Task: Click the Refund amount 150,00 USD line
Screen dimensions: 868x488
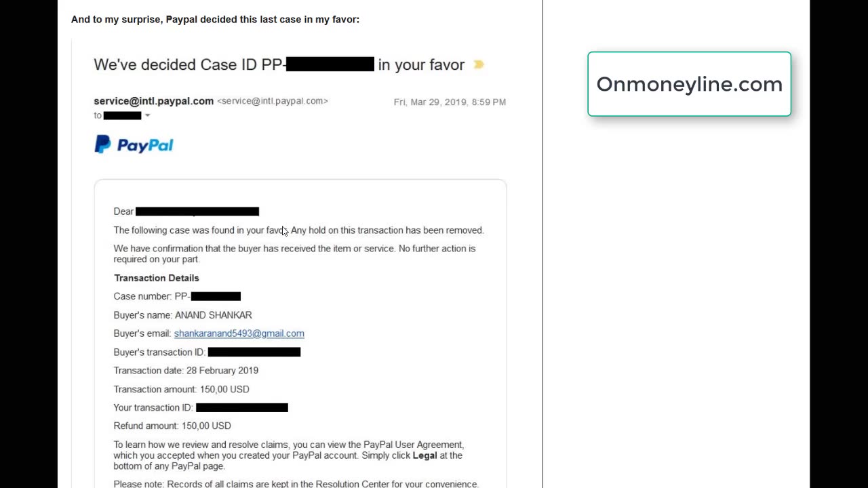Action: pyautogui.click(x=172, y=426)
